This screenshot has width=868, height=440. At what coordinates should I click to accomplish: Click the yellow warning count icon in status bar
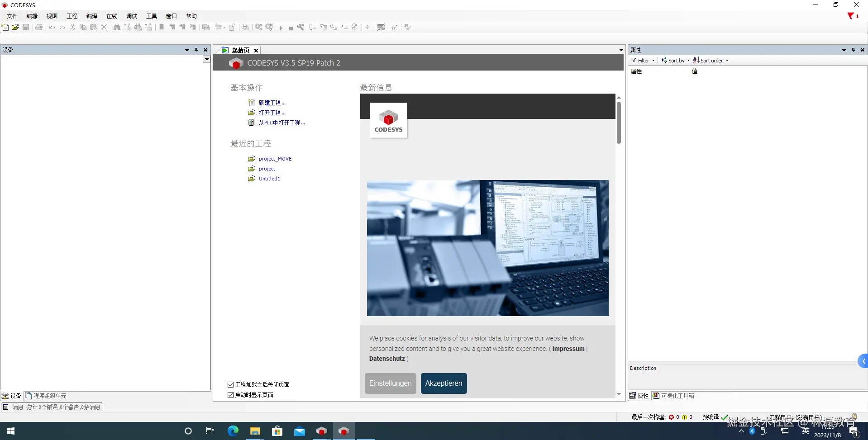[x=685, y=417]
